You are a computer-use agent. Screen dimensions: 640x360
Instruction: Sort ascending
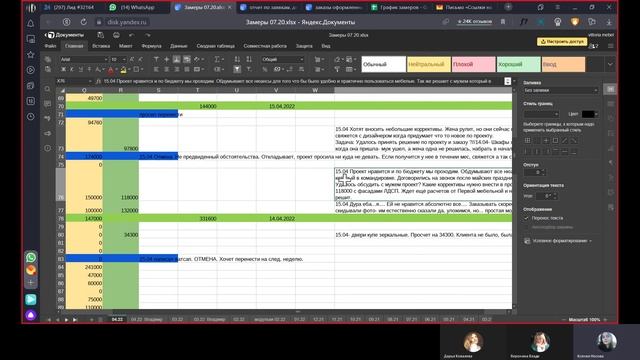pyautogui.click(x=237, y=60)
